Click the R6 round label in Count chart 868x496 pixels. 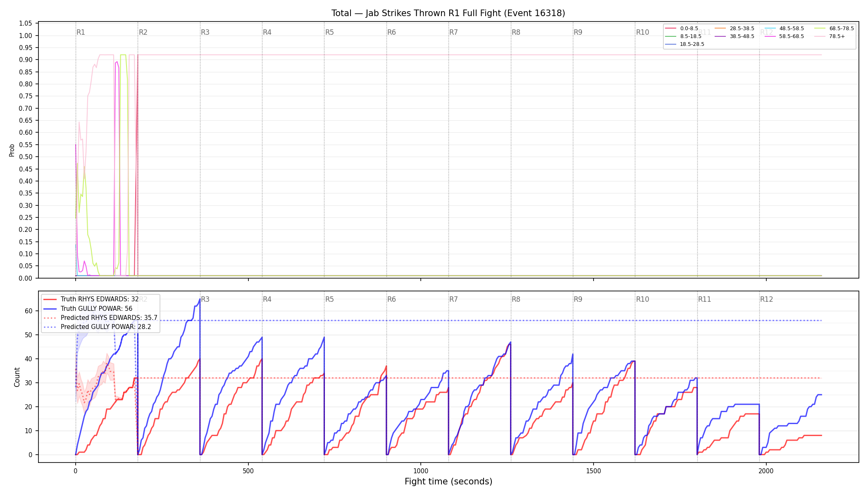(x=391, y=299)
